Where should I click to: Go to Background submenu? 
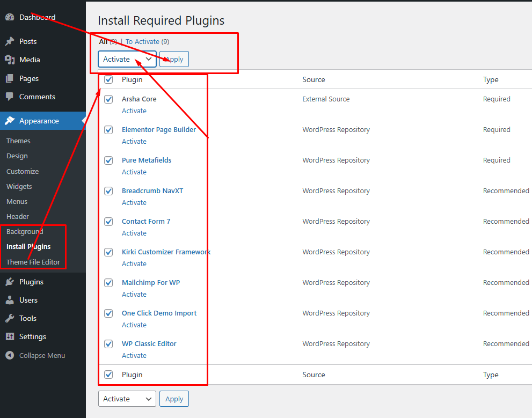(25, 232)
